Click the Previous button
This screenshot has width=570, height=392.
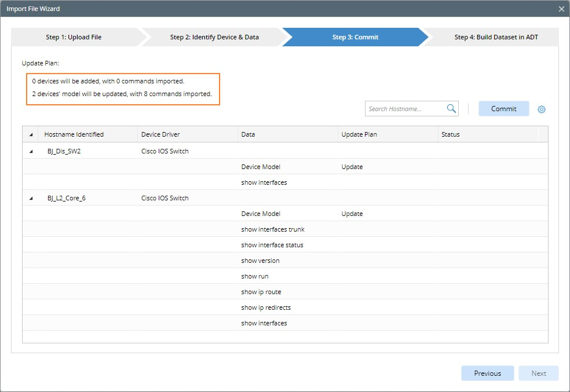coord(487,373)
